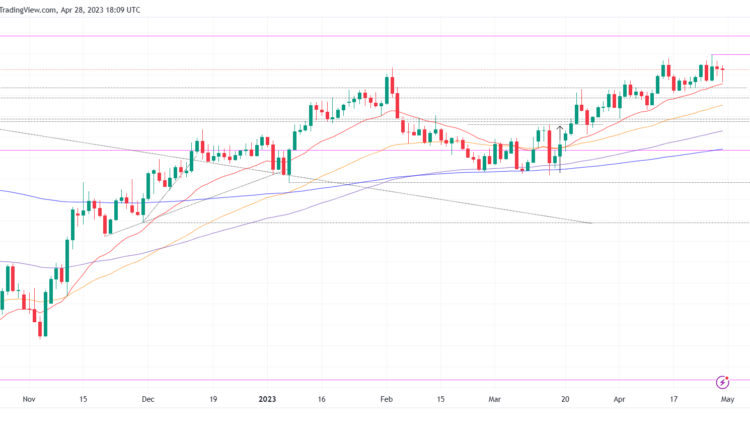Click the 17 date label before May
The image size is (750, 430).
point(675,399)
